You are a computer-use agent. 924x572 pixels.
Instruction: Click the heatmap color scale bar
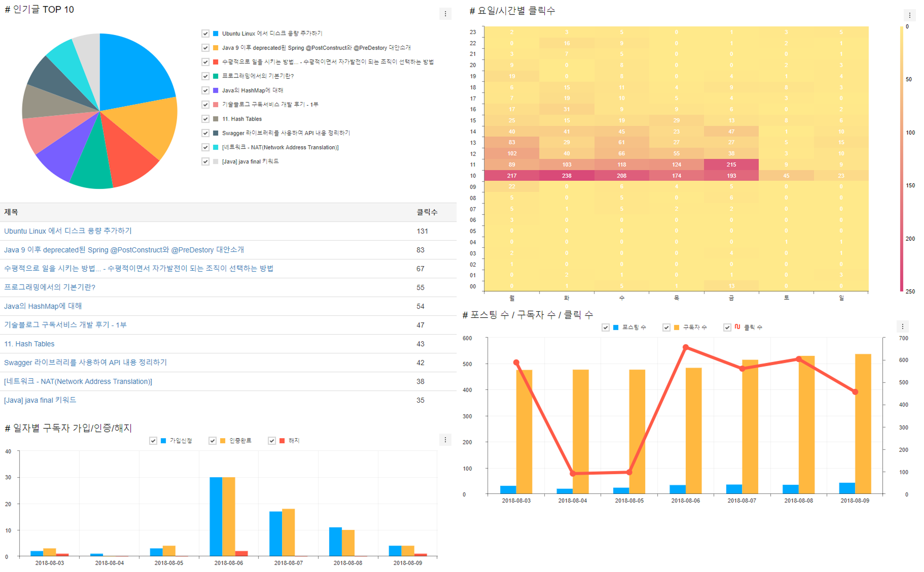pyautogui.click(x=901, y=159)
